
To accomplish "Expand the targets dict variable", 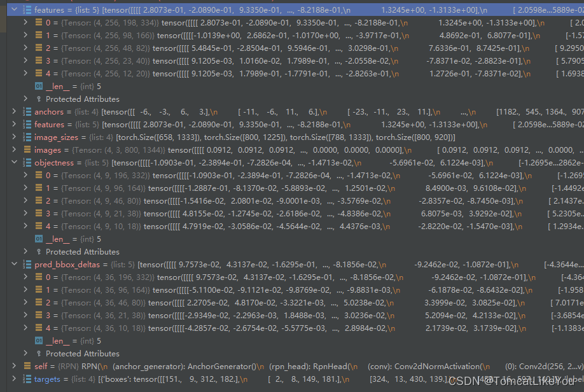I will 14,379.
